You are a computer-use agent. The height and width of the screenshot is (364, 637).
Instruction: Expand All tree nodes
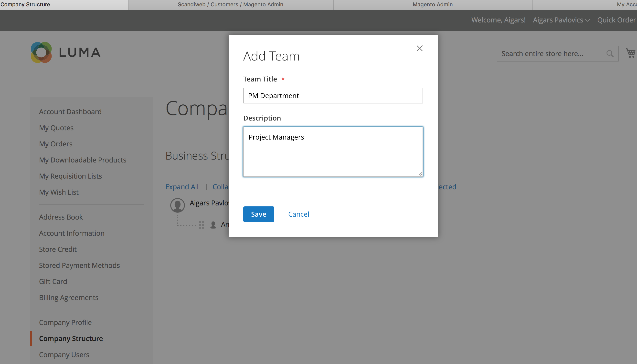click(x=182, y=187)
